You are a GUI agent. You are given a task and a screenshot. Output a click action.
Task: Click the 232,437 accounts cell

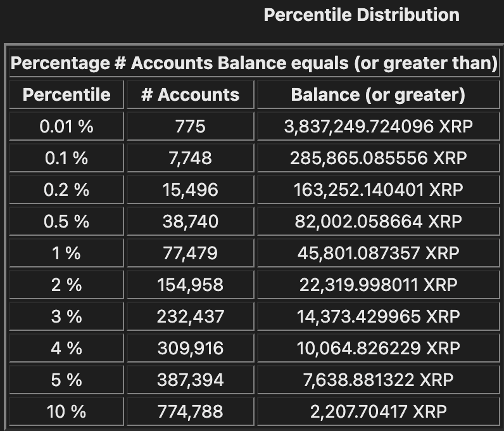tap(191, 316)
